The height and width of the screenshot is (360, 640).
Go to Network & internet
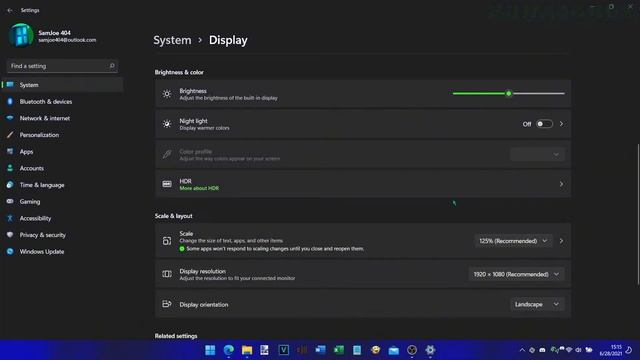click(x=62, y=118)
